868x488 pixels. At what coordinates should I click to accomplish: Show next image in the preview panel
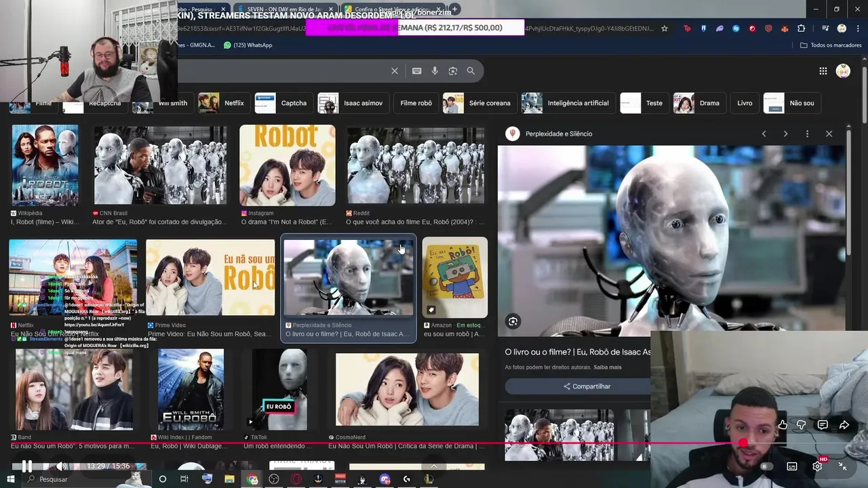785,134
